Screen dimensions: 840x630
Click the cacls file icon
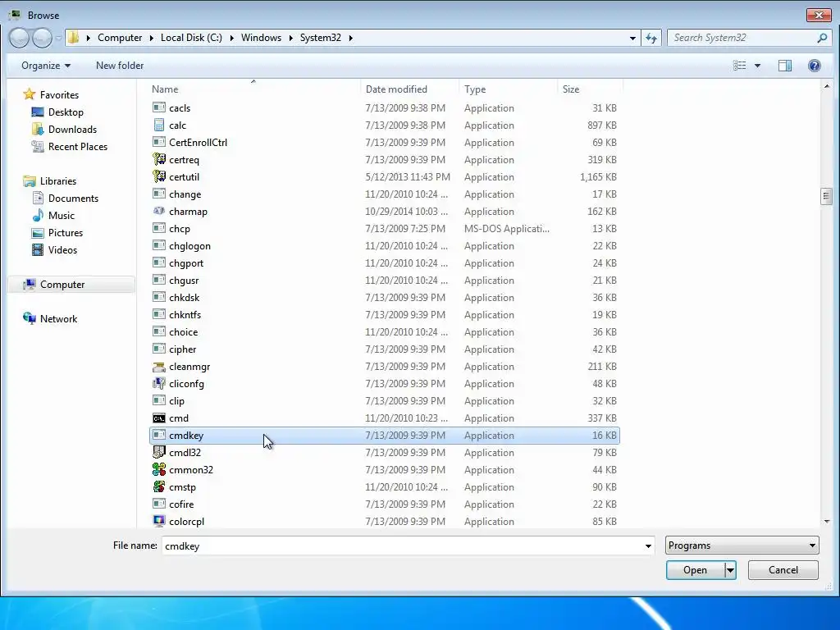pyautogui.click(x=158, y=107)
